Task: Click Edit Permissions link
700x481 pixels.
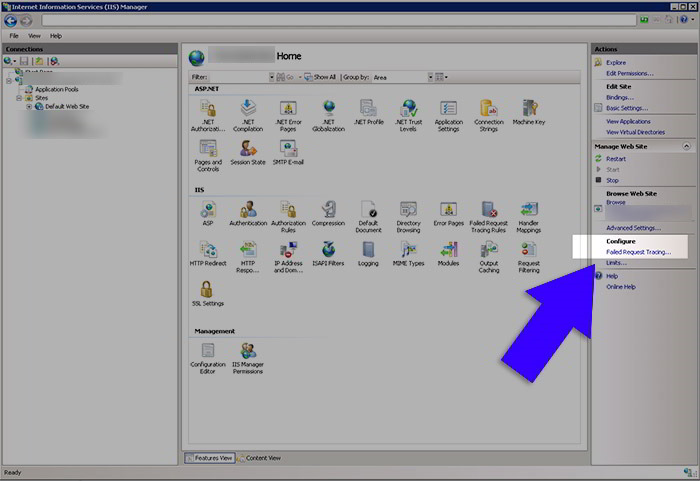Action: (629, 73)
